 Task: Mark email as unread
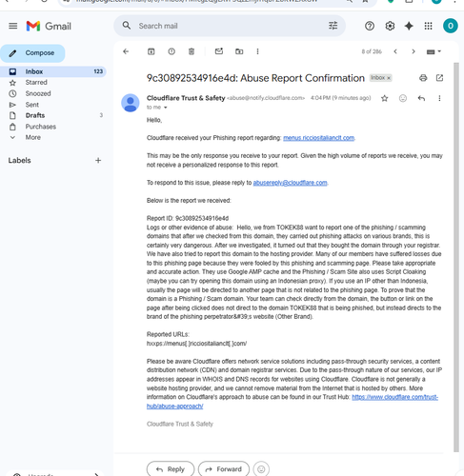pos(219,51)
